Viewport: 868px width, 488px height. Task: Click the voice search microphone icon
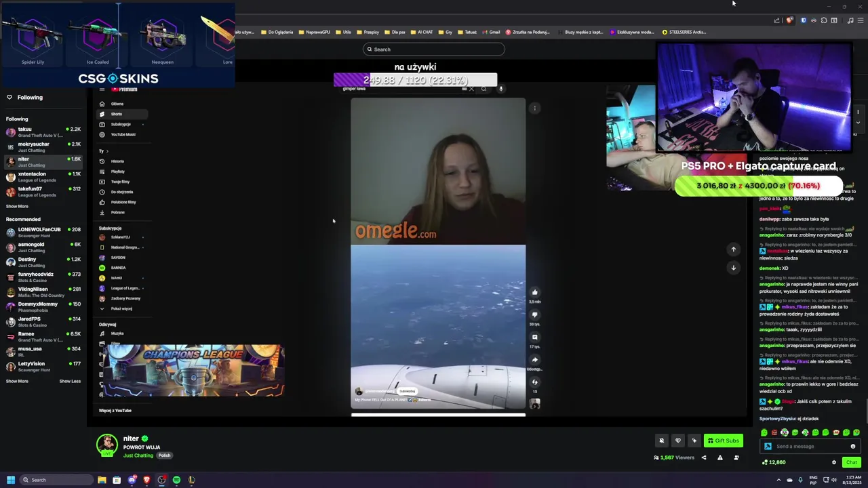tap(500, 89)
